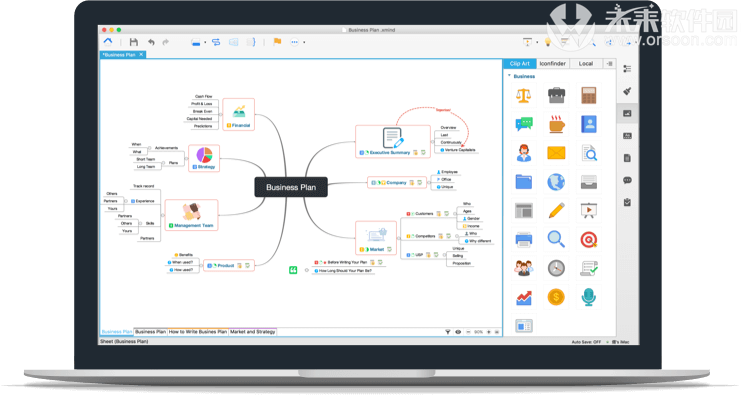Image resolution: width=741 pixels, height=396 pixels.
Task: Click the Home icon in toolbar
Action: coord(108,42)
